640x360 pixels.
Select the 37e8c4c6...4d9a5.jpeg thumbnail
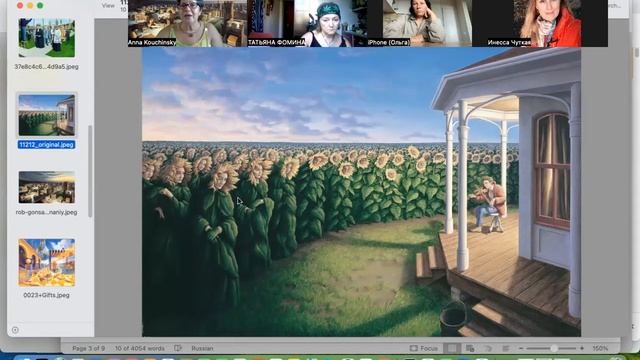[47, 38]
